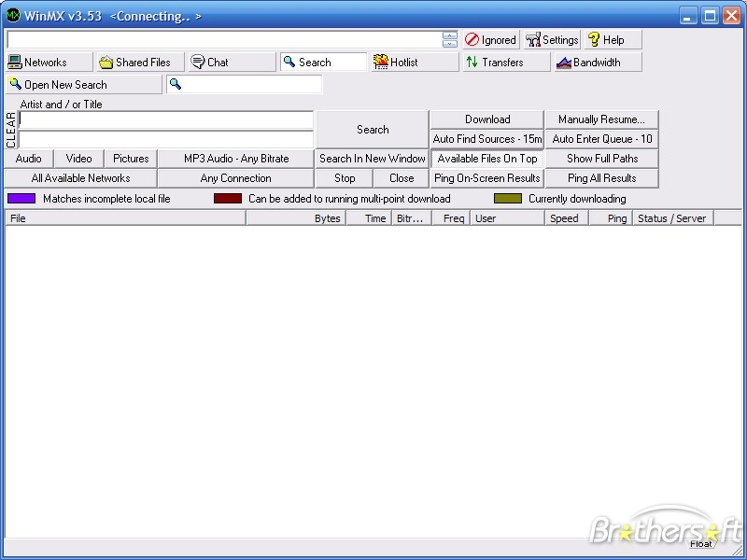Open the Transfers tab
The height and width of the screenshot is (560, 747).
(506, 62)
